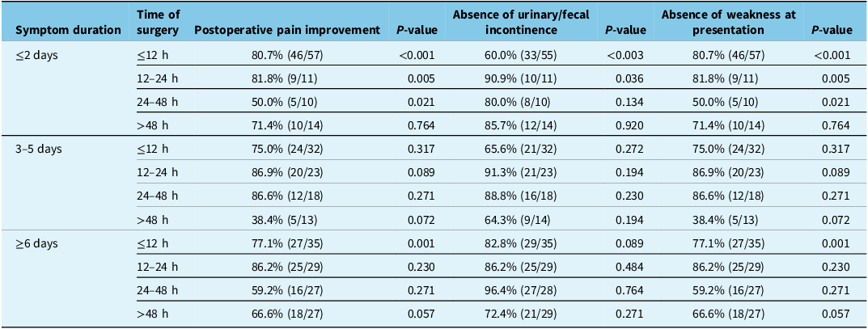Select the 72.4% (21/29) cell

click(x=520, y=314)
